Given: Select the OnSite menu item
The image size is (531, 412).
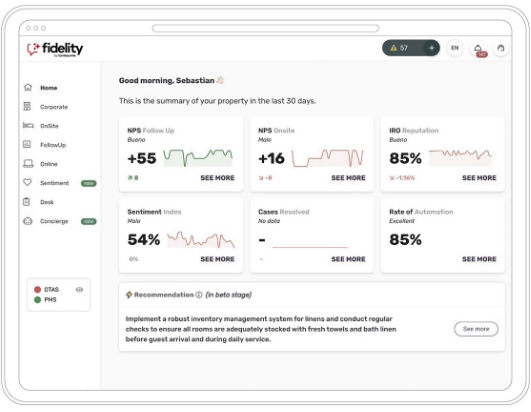Looking at the screenshot, I should 49,126.
